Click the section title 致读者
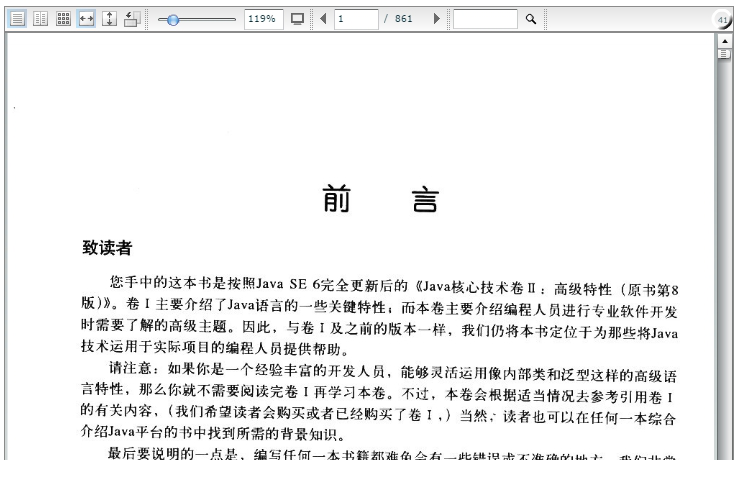744x478 pixels. (x=107, y=248)
